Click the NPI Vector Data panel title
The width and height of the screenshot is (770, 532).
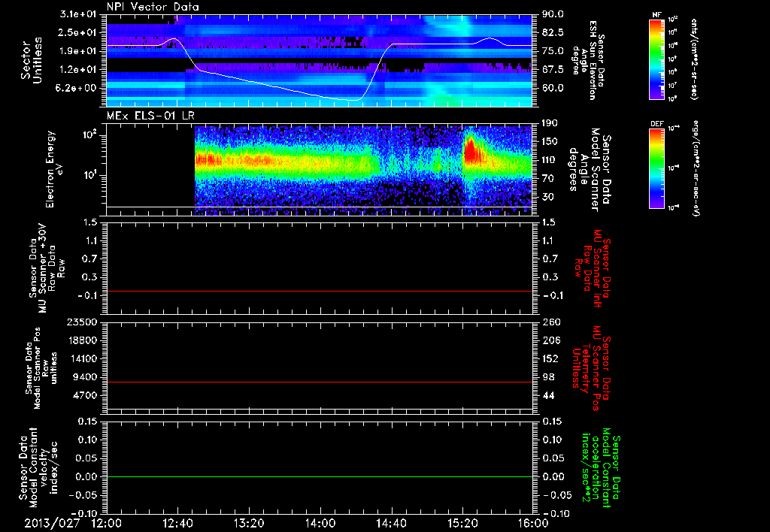[153, 7]
